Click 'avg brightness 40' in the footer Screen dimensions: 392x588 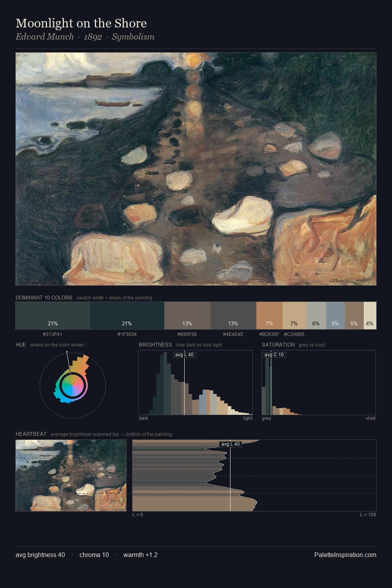[40, 555]
